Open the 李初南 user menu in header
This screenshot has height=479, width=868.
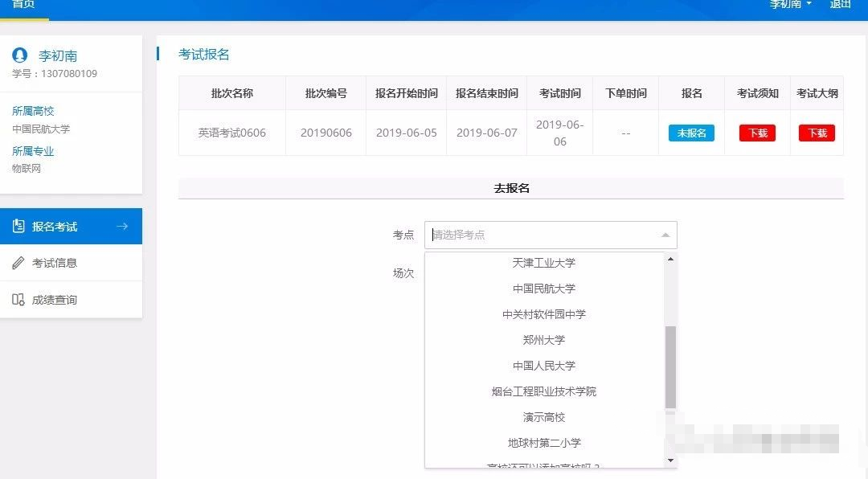pyautogui.click(x=790, y=4)
